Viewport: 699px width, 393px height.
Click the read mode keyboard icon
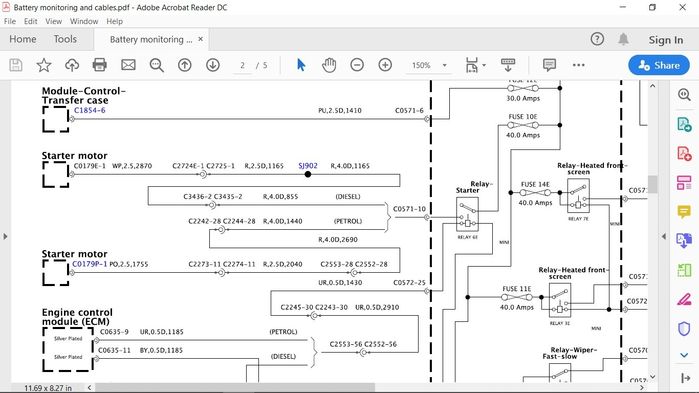pyautogui.click(x=508, y=65)
